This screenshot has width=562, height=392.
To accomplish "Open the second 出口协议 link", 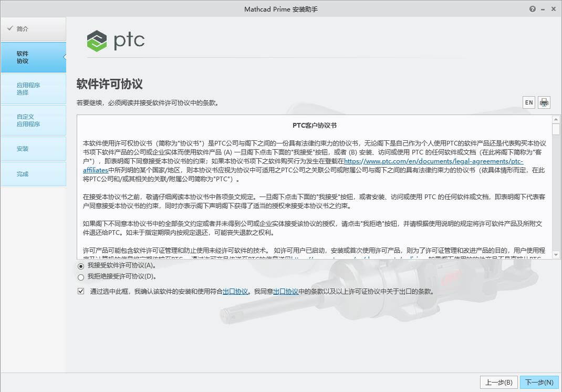I will click(x=286, y=292).
